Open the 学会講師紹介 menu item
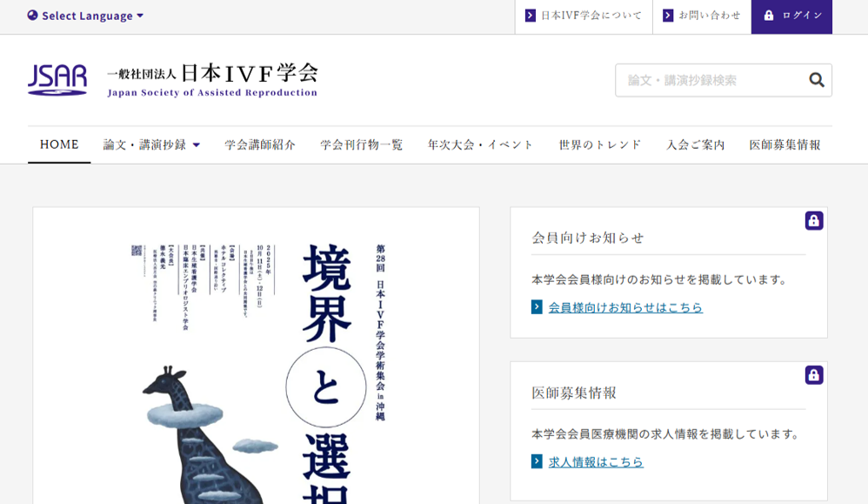868x504 pixels. pyautogui.click(x=260, y=144)
